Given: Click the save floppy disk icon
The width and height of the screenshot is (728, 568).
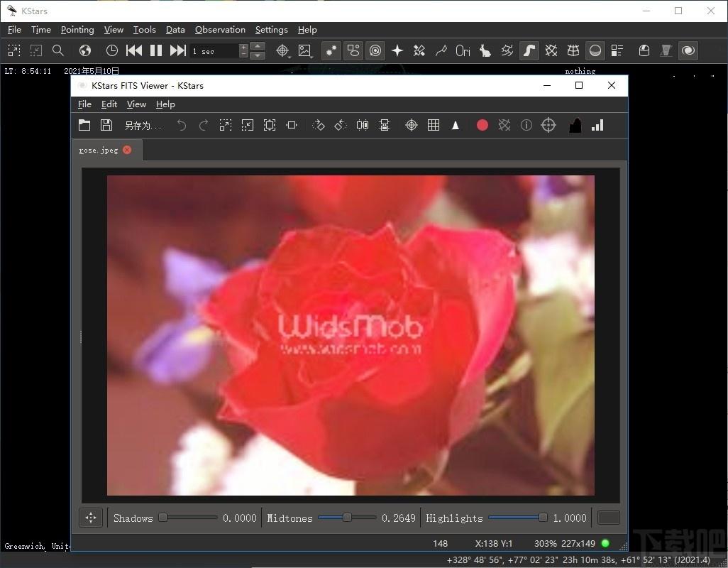Looking at the screenshot, I should pos(106,125).
